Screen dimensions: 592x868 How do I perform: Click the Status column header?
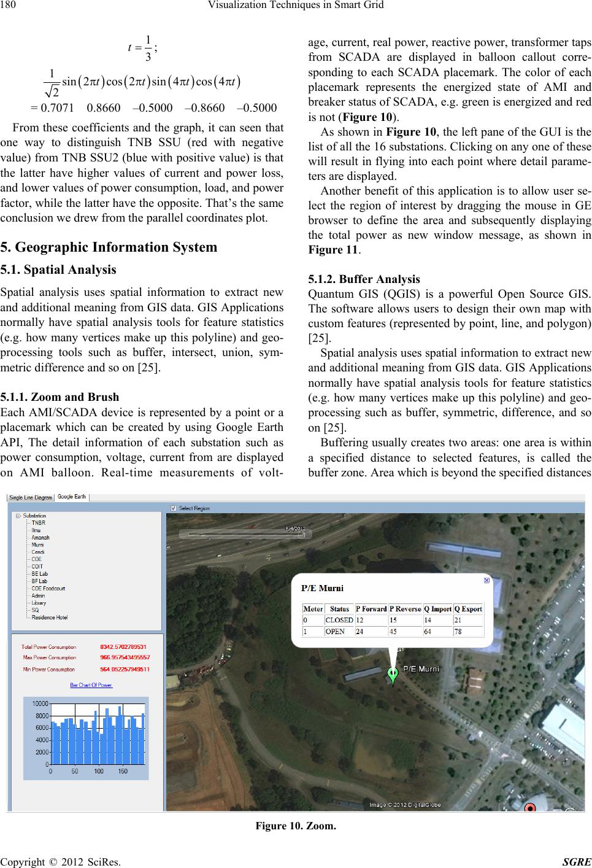[339, 609]
